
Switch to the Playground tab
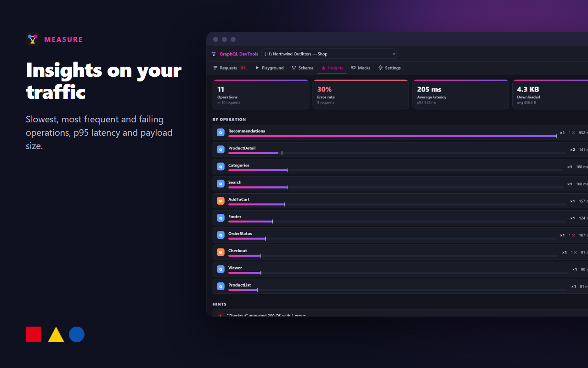pyautogui.click(x=270, y=68)
